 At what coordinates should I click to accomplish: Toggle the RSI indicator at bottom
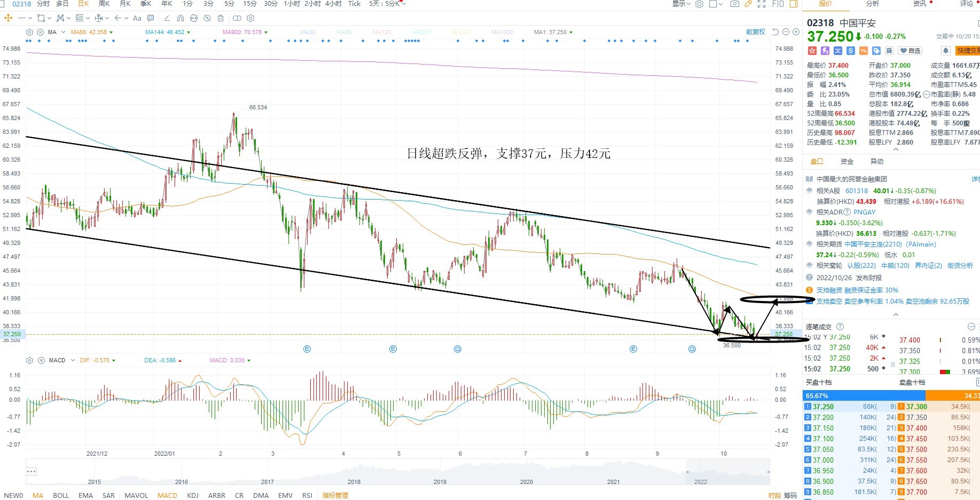tap(307, 495)
